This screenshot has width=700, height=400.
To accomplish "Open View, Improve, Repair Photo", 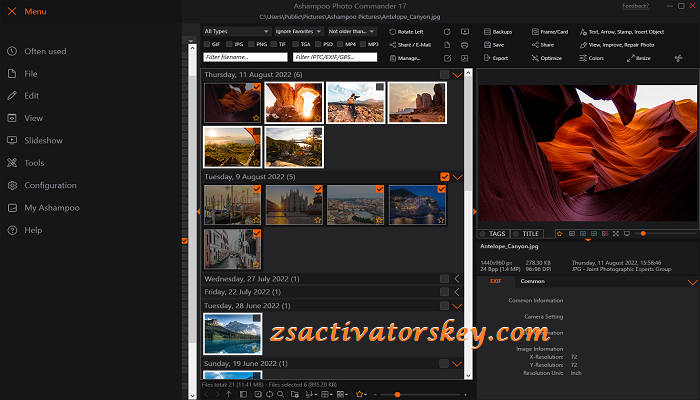I will coord(617,45).
